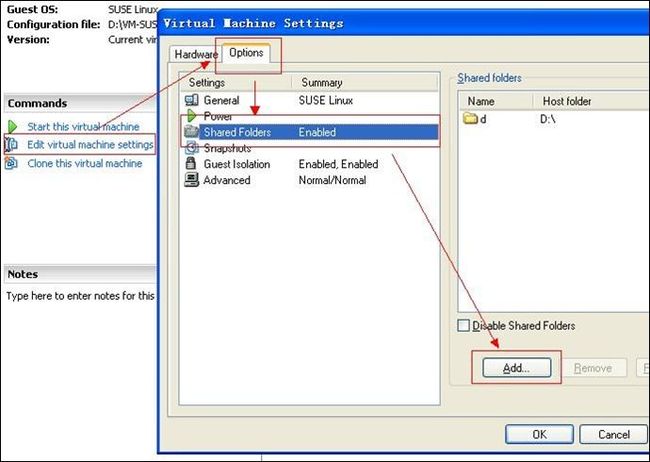Viewport: 650px width, 462px height.
Task: Select the Shared Folders settings row
Action: (x=310, y=132)
